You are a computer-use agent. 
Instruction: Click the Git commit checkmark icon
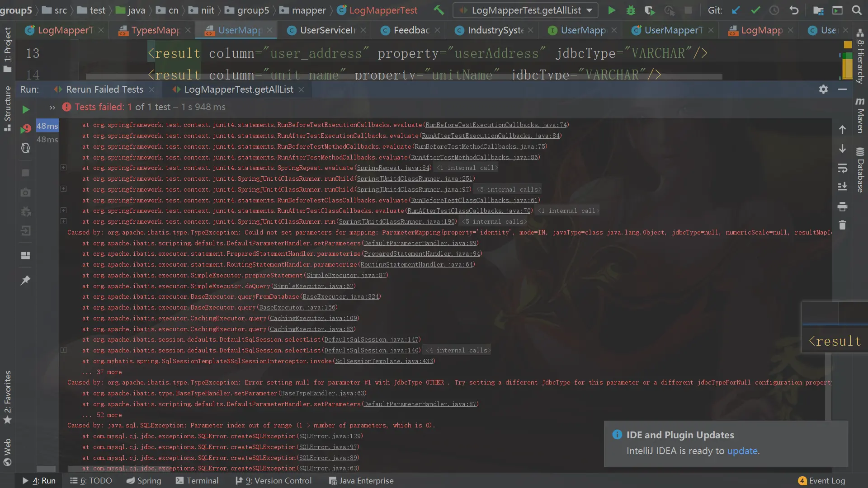[x=755, y=10]
